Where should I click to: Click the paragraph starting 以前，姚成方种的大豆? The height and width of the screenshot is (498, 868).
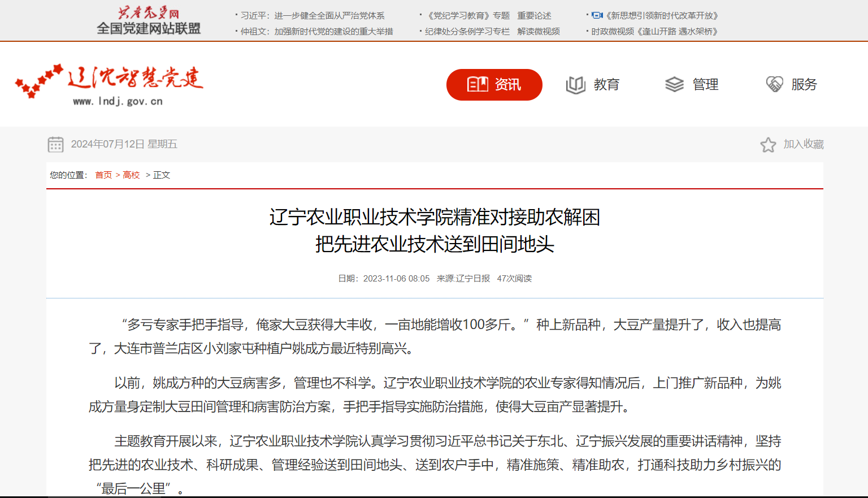click(x=435, y=395)
